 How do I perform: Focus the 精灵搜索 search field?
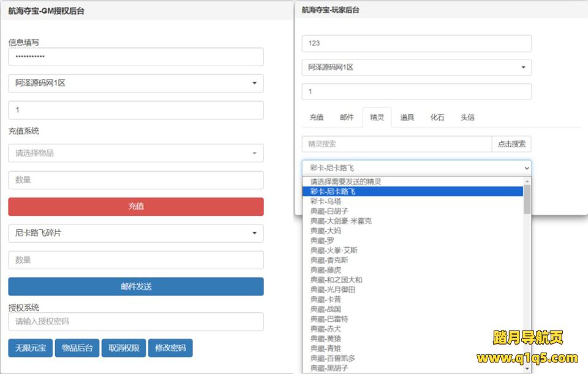coord(396,144)
